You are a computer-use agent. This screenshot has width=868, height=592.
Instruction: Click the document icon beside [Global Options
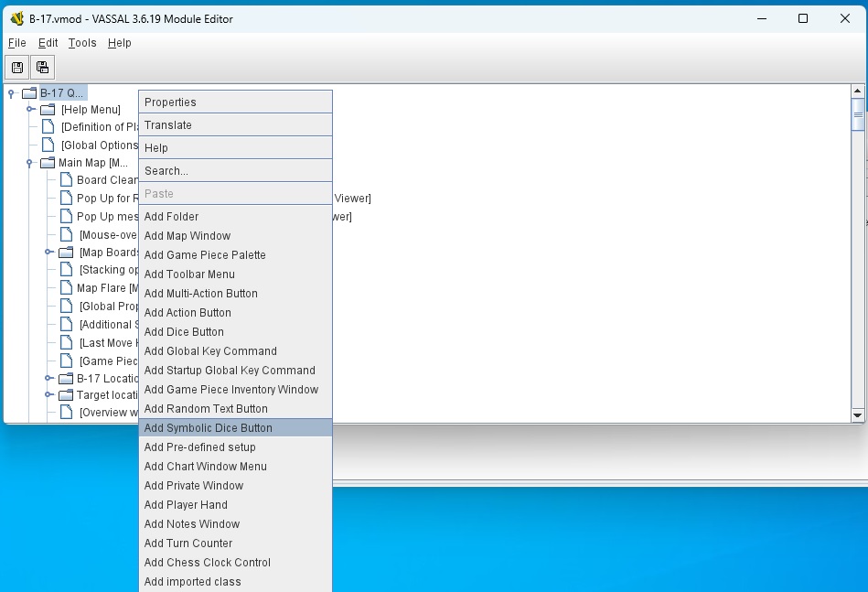pos(48,145)
